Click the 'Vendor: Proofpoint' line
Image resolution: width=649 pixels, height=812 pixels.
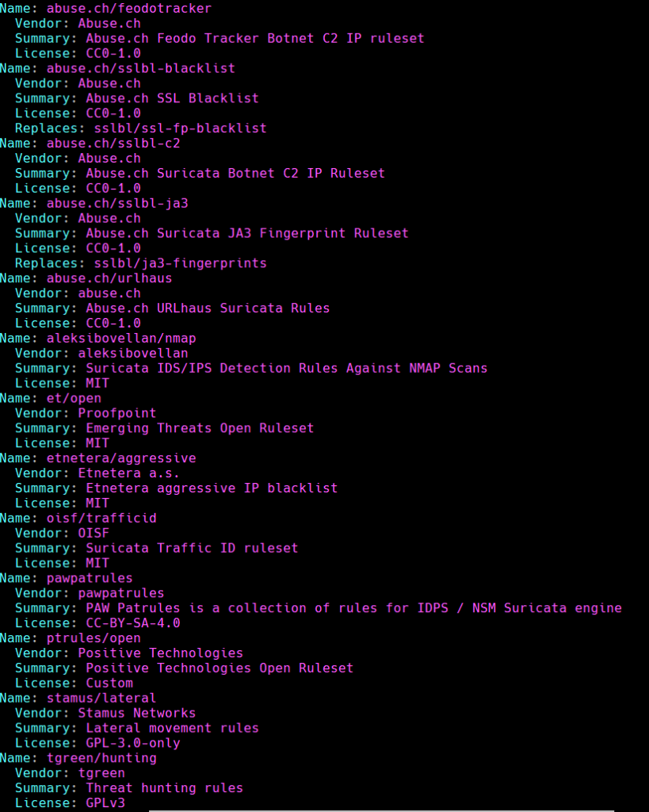86,413
